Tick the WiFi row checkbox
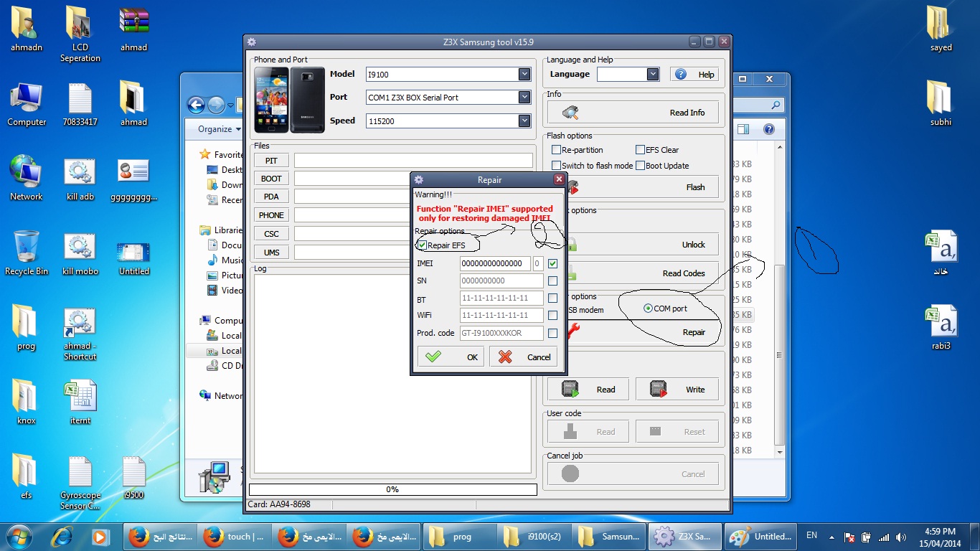The height and width of the screenshot is (551, 980). coord(552,315)
